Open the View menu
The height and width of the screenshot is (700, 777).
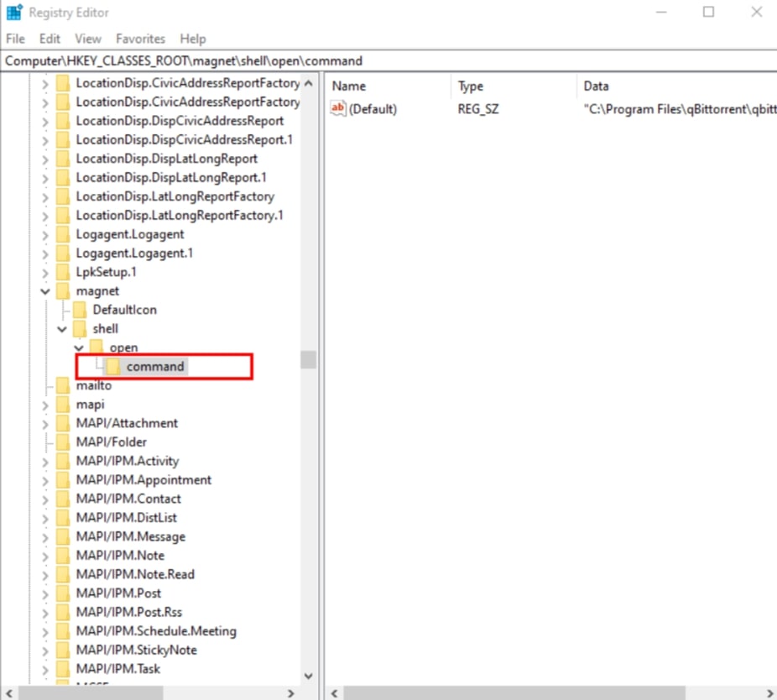[x=88, y=39]
